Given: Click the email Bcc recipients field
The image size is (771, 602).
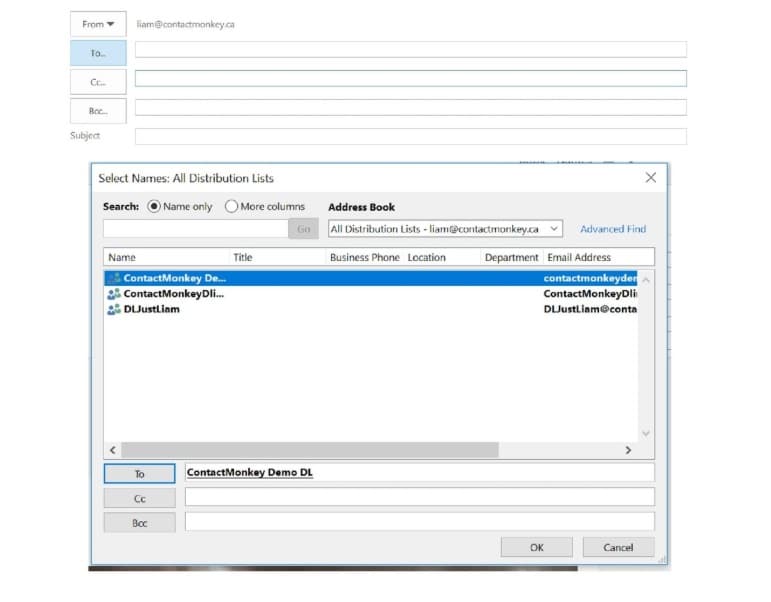Looking at the screenshot, I should click(x=411, y=108).
